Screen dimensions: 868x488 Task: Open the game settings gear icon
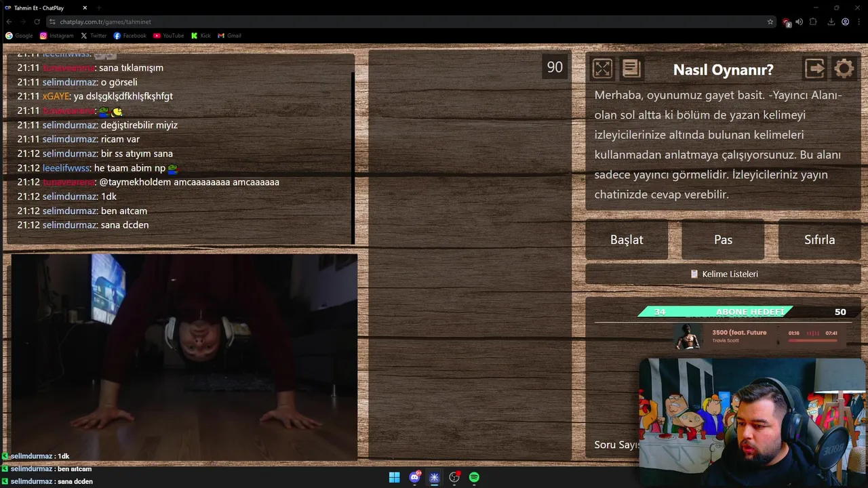(x=844, y=68)
